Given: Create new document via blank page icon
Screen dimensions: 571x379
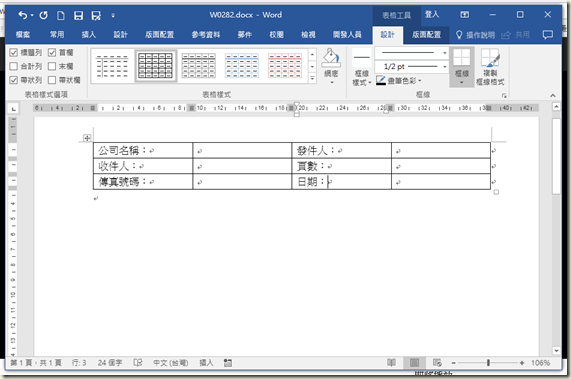Looking at the screenshot, I should [x=61, y=15].
